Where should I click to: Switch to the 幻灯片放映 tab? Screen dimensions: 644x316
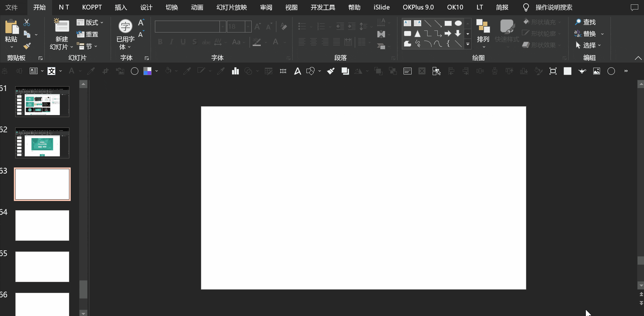(232, 7)
